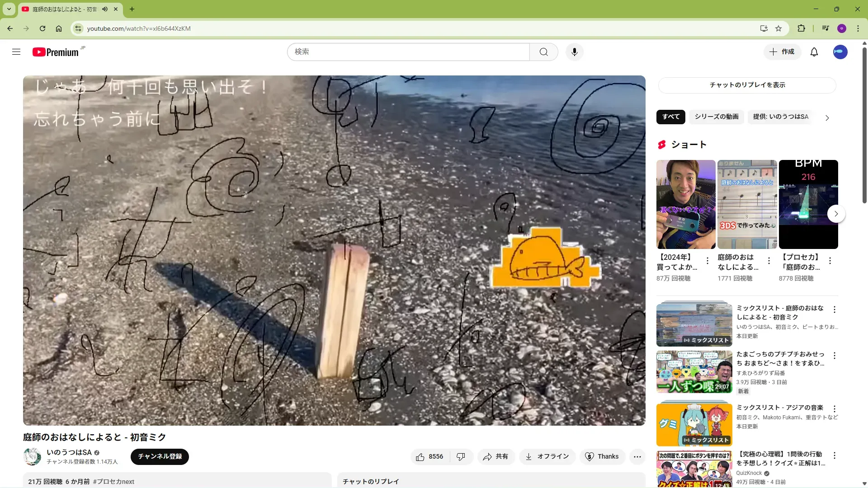
Task: Open Thanks super thanks button
Action: (x=602, y=457)
